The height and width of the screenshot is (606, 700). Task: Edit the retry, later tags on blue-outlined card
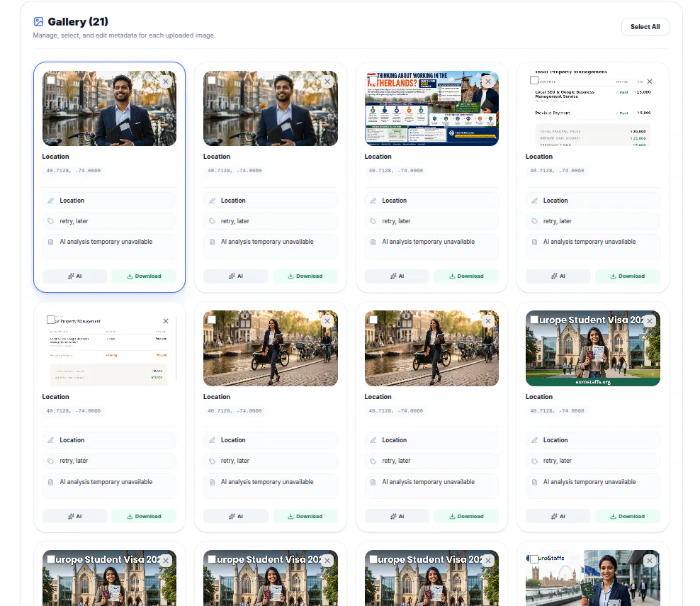pyautogui.click(x=109, y=221)
